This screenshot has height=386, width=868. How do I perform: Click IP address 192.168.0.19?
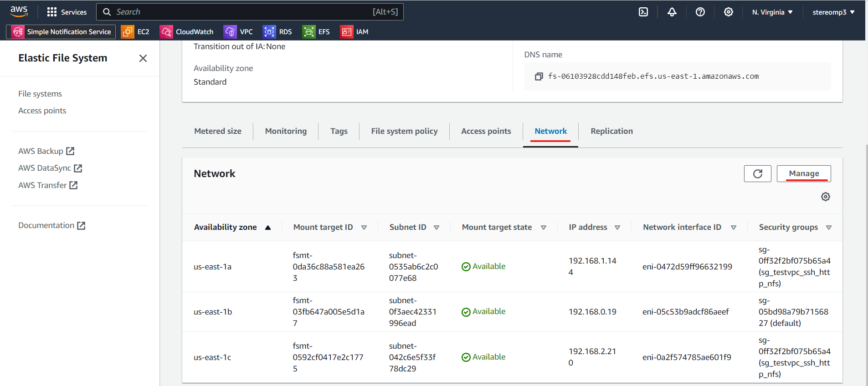[592, 312]
